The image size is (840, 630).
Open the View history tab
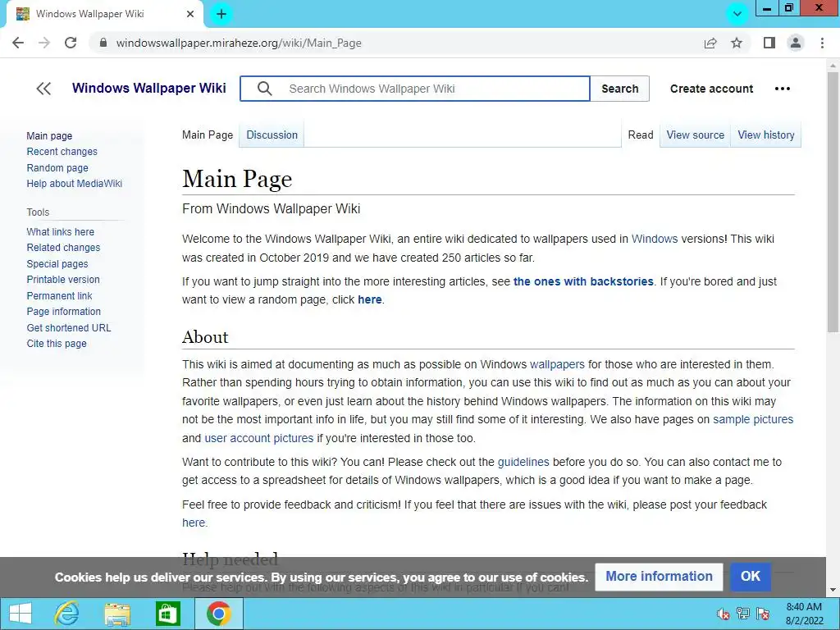pos(765,135)
